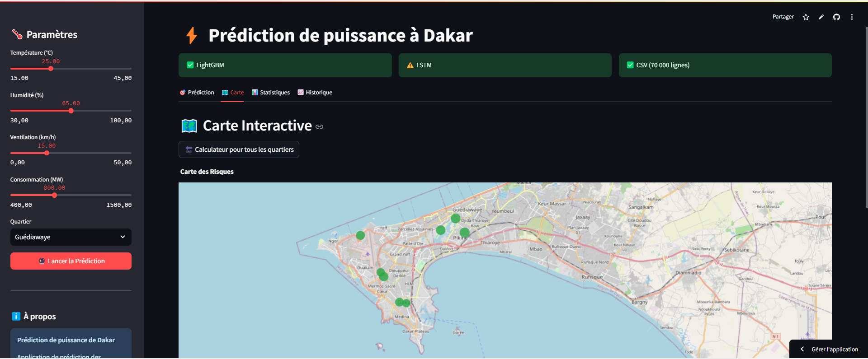Click the page vertical scrollbar

[867, 117]
